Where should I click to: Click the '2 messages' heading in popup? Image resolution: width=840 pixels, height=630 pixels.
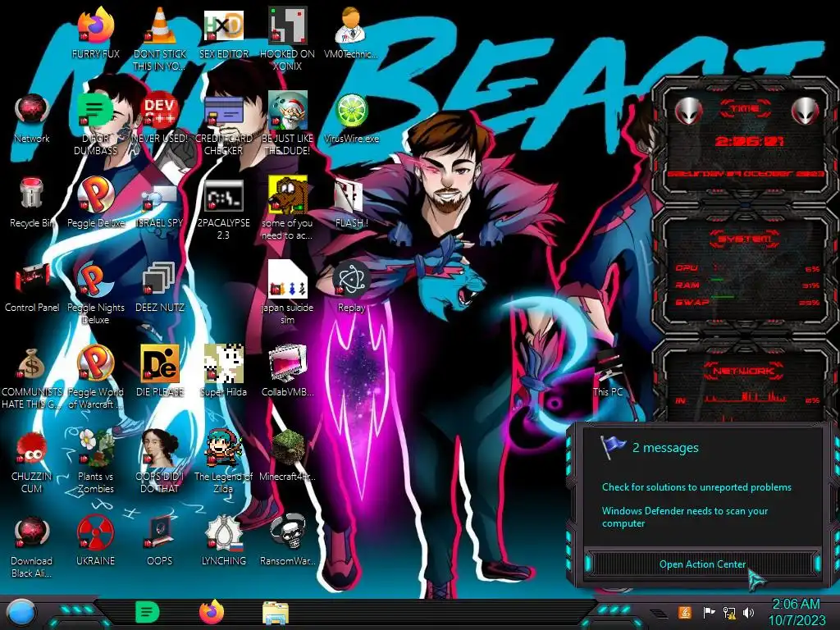[665, 447]
